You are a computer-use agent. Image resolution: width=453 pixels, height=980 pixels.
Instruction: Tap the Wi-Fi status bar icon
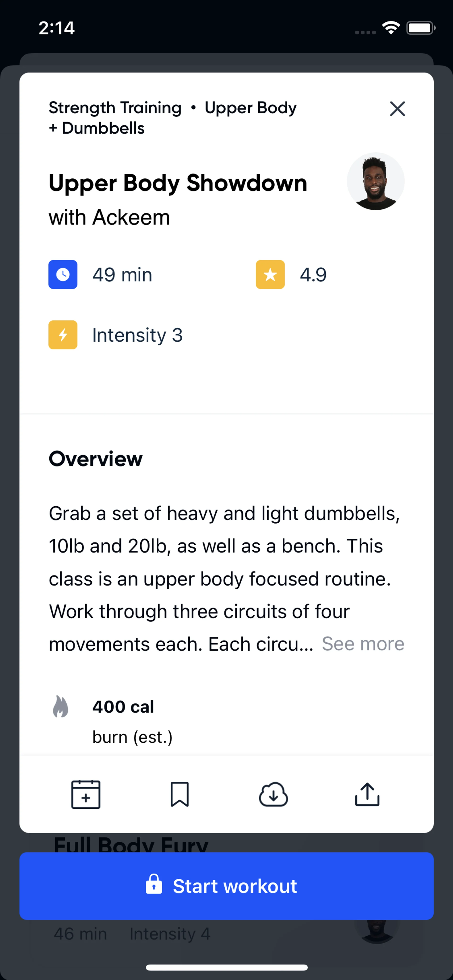pyautogui.click(x=390, y=28)
